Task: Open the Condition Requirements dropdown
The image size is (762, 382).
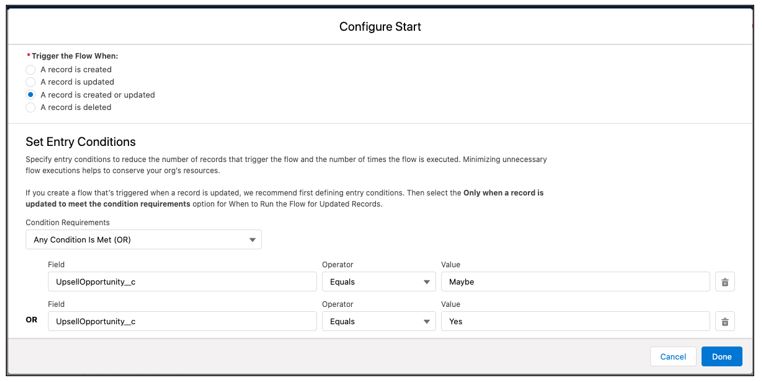Action: [x=143, y=240]
